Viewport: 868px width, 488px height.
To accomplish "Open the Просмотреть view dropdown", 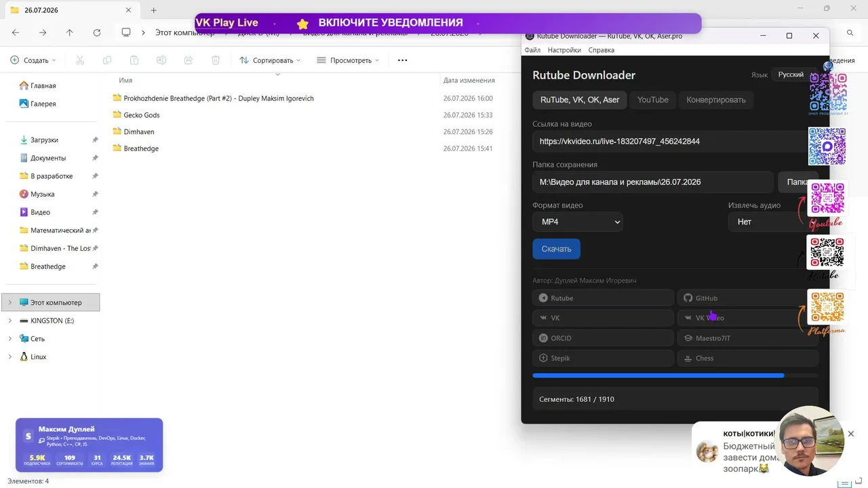I will coord(348,60).
